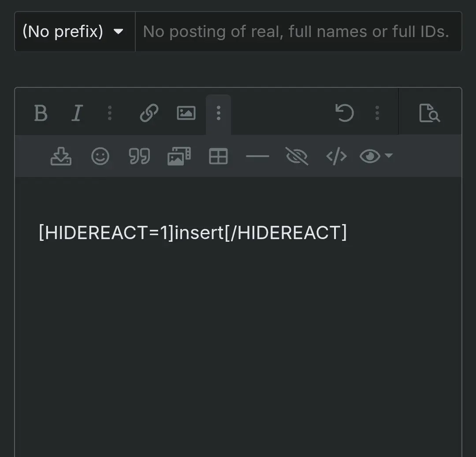Viewport: 476px width, 457px height.
Task: Insert a table into the post
Action: pyautogui.click(x=218, y=156)
